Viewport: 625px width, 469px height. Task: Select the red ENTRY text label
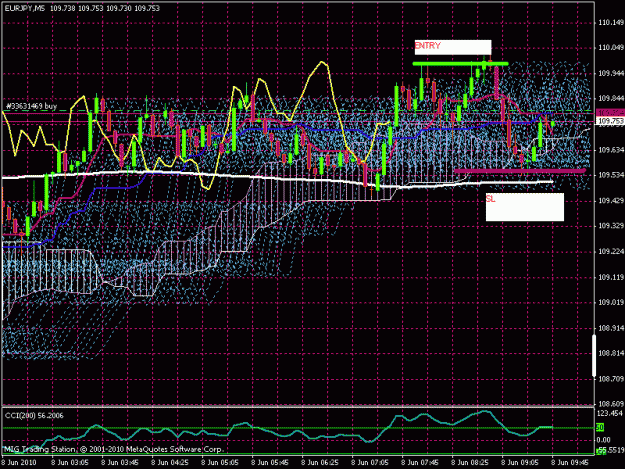pos(428,46)
